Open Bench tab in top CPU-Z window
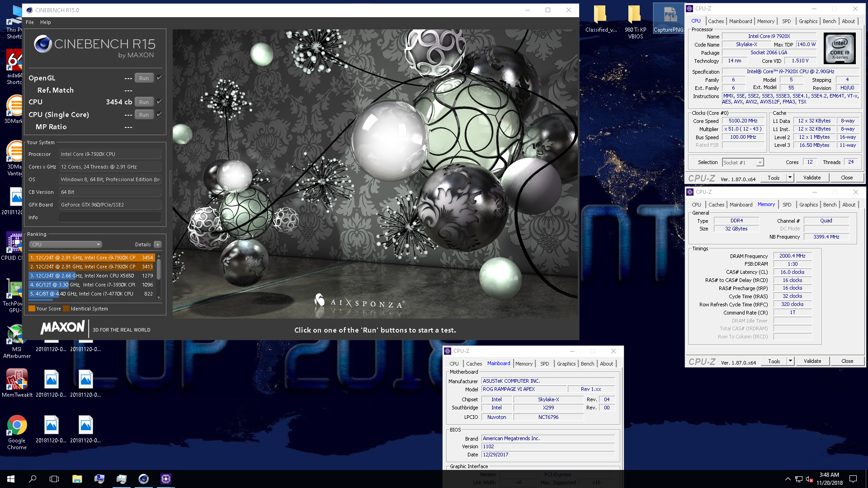The width and height of the screenshot is (868, 488). [x=829, y=21]
